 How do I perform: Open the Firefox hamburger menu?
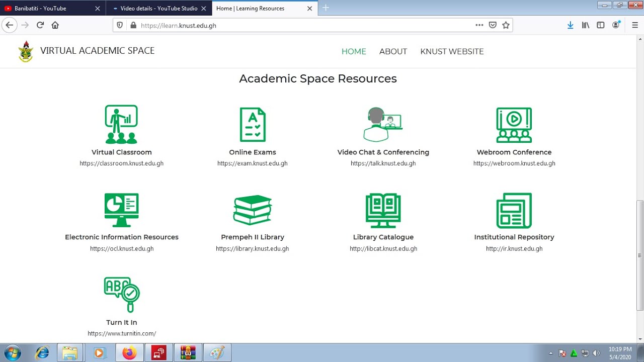[x=634, y=25]
